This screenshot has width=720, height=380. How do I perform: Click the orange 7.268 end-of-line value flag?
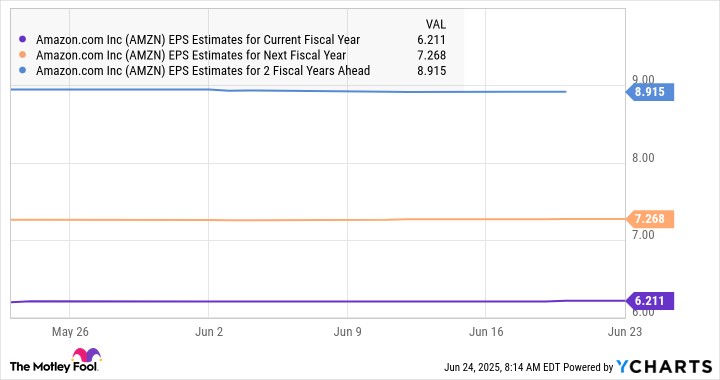(650, 219)
